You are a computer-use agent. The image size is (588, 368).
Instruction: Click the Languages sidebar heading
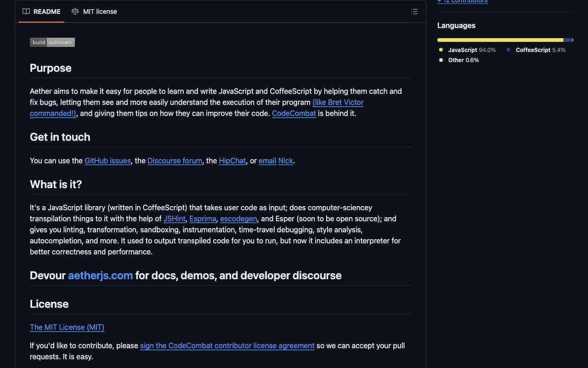[456, 25]
